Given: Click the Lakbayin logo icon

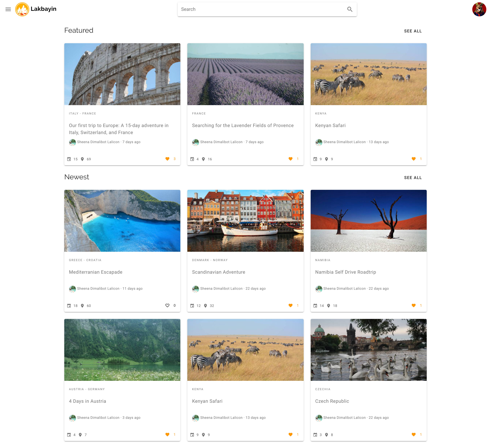Looking at the screenshot, I should (22, 9).
